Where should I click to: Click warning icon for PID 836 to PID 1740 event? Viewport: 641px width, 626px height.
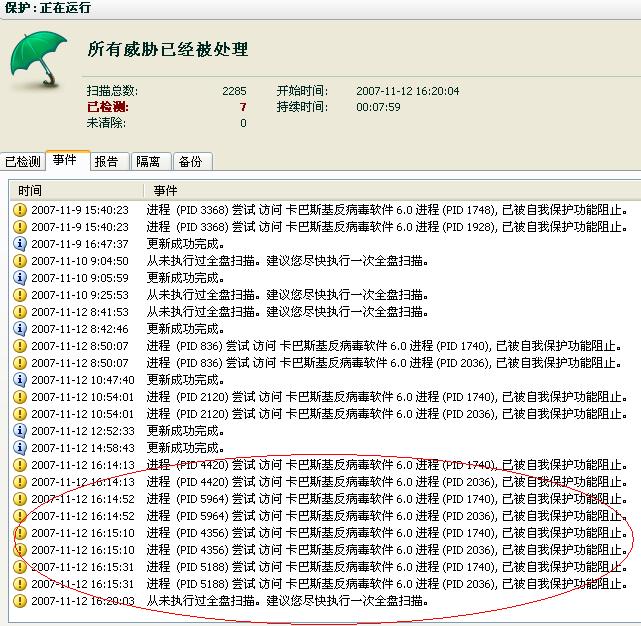click(x=20, y=346)
